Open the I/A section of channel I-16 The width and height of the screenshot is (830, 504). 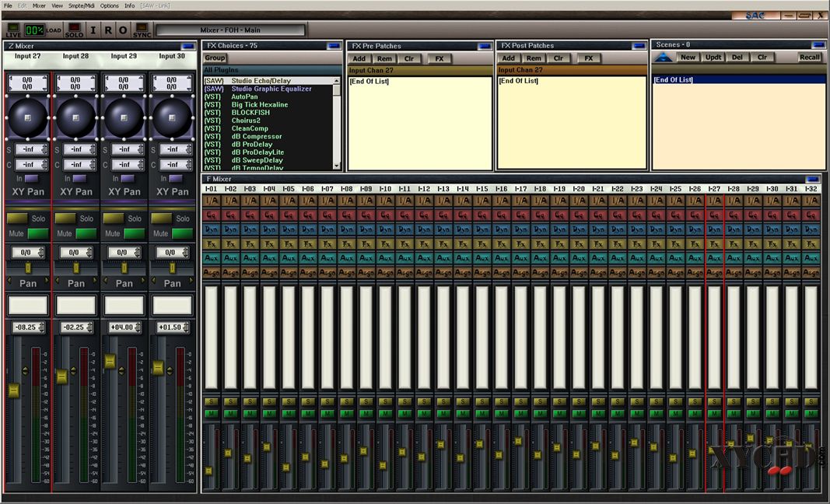501,201
